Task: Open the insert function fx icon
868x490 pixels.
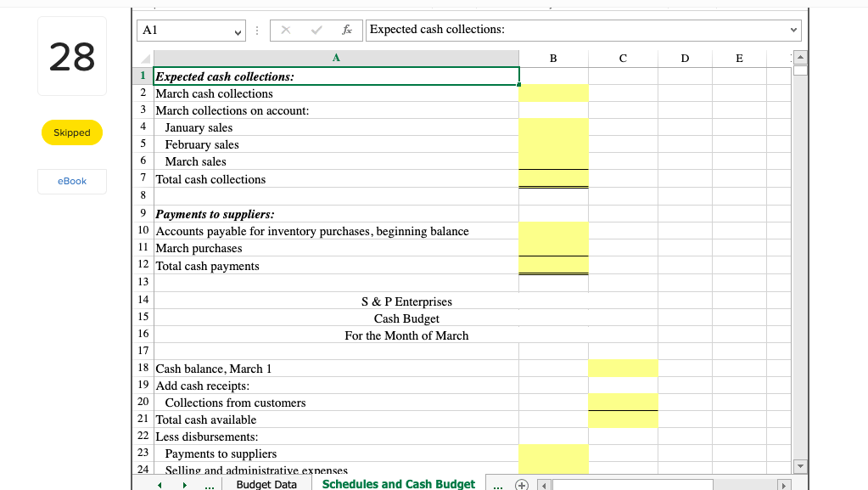Action: (347, 30)
